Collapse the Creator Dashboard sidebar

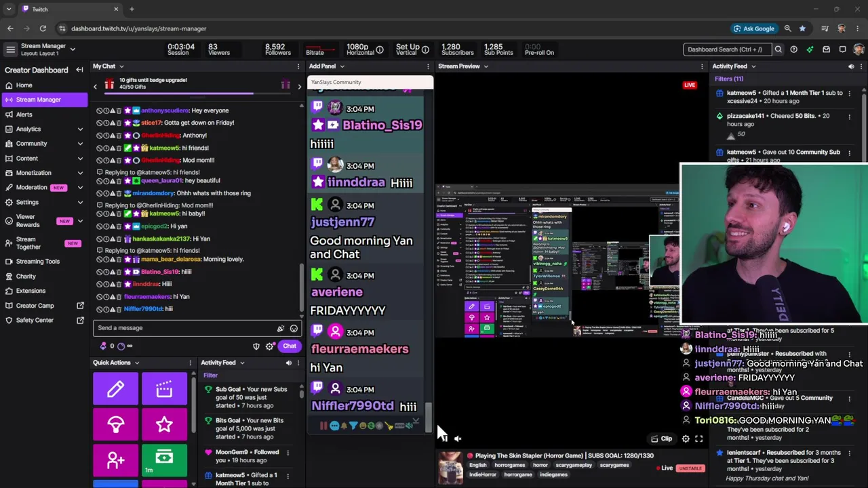point(79,70)
